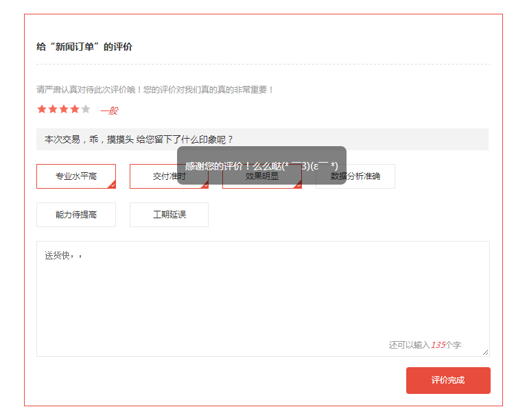The height and width of the screenshot is (420, 527).
Task: Click the 请严肃认真对待此次评价 hint text
Action: pos(154,90)
